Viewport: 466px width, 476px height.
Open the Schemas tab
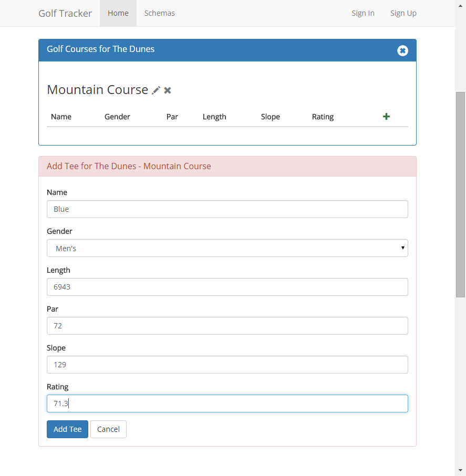pos(160,13)
